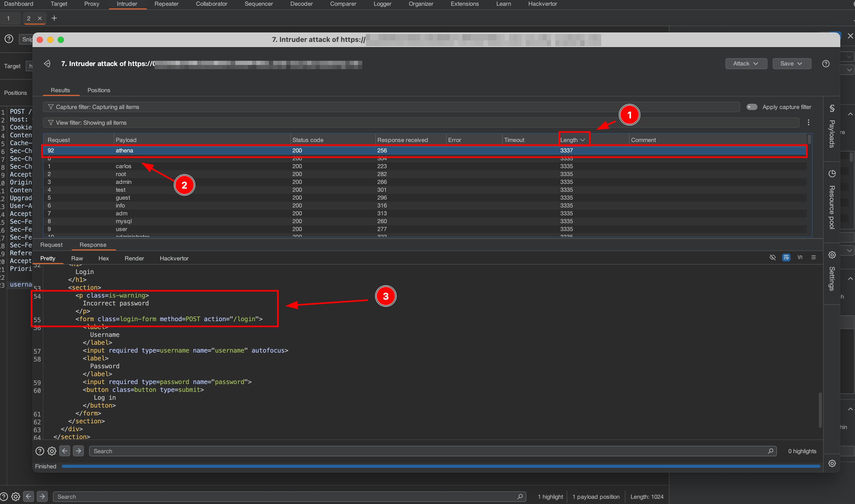
Task: Sort by Payload column header
Action: point(202,140)
